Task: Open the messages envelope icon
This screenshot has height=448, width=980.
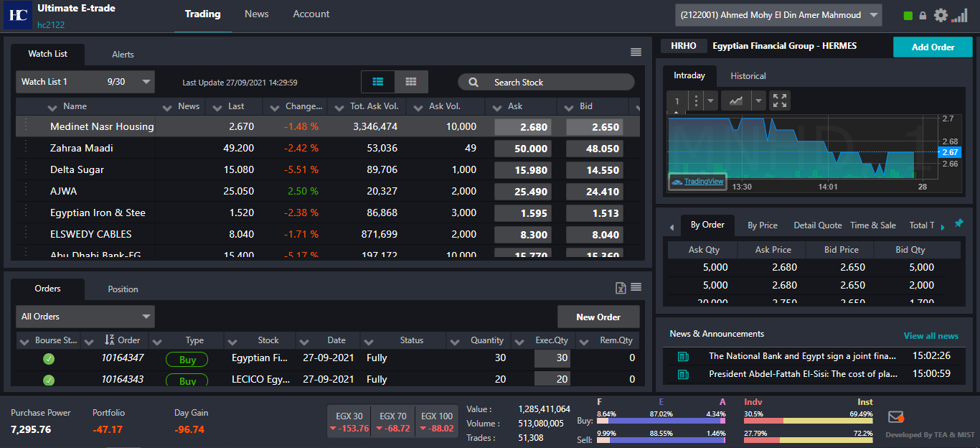Action: click(895, 417)
